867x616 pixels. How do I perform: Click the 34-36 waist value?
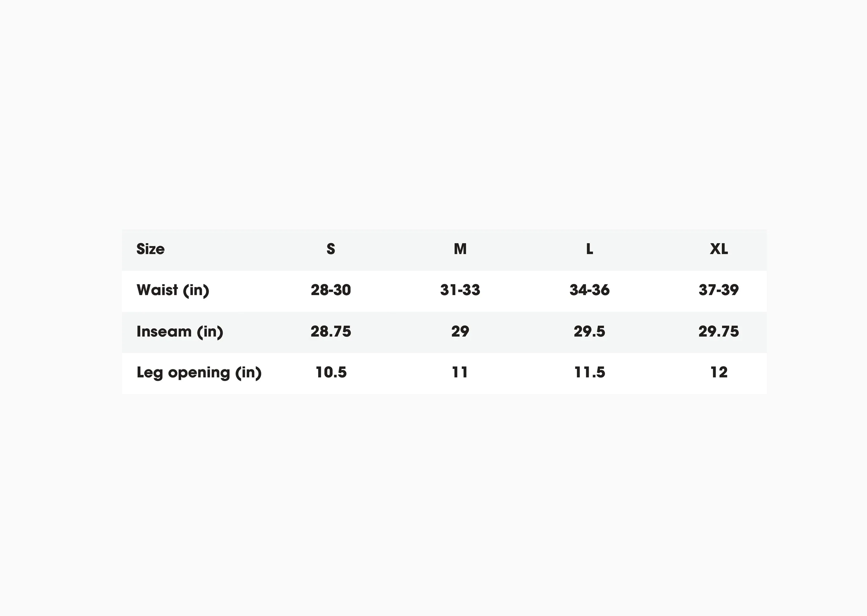[589, 290]
